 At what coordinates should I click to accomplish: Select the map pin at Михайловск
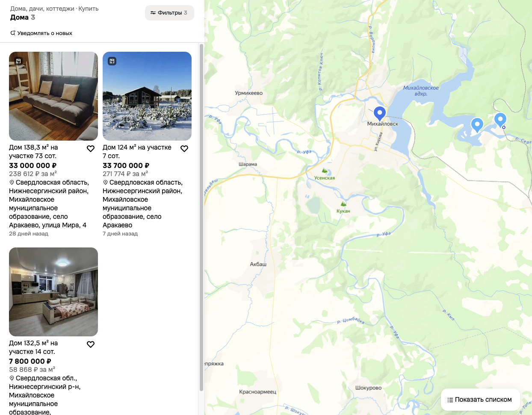click(x=380, y=113)
